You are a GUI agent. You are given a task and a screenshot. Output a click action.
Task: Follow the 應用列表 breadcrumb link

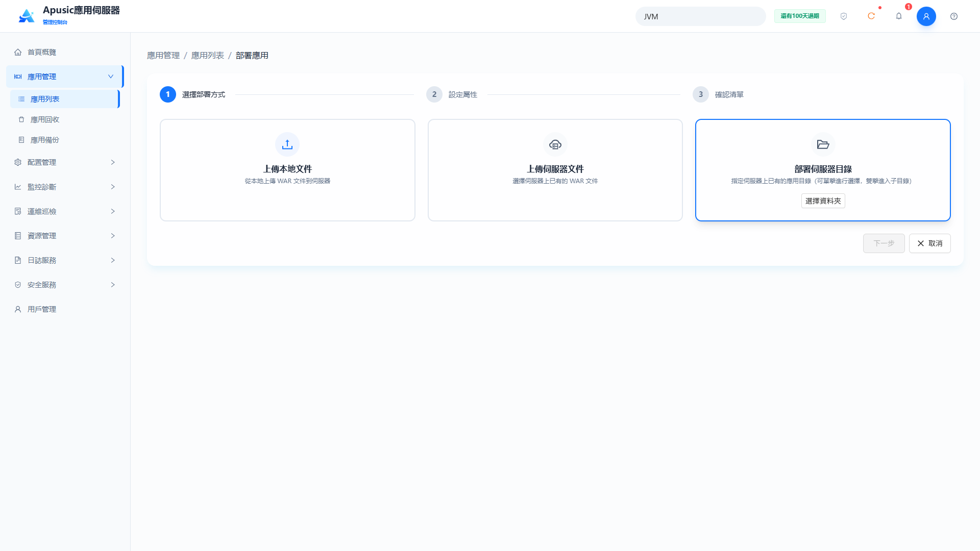point(207,55)
